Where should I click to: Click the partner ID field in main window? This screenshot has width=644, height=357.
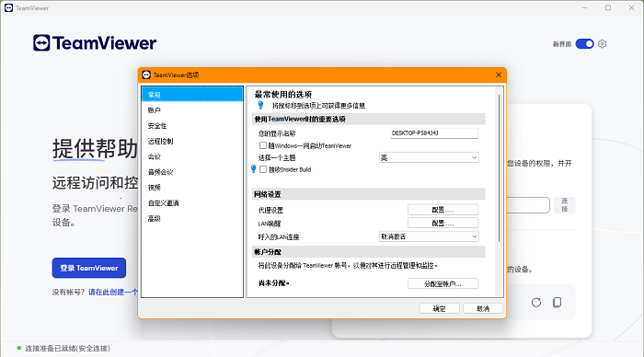coord(528,205)
